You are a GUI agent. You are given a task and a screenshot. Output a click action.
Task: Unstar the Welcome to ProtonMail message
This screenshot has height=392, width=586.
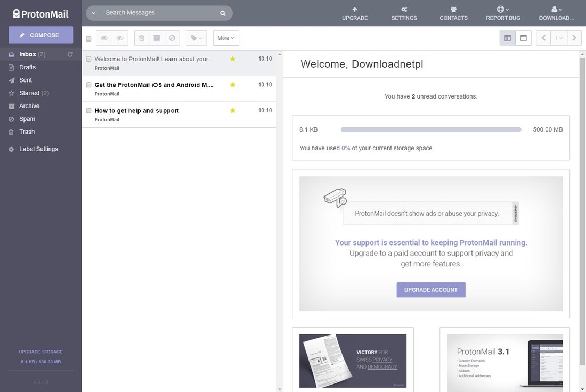pos(233,59)
